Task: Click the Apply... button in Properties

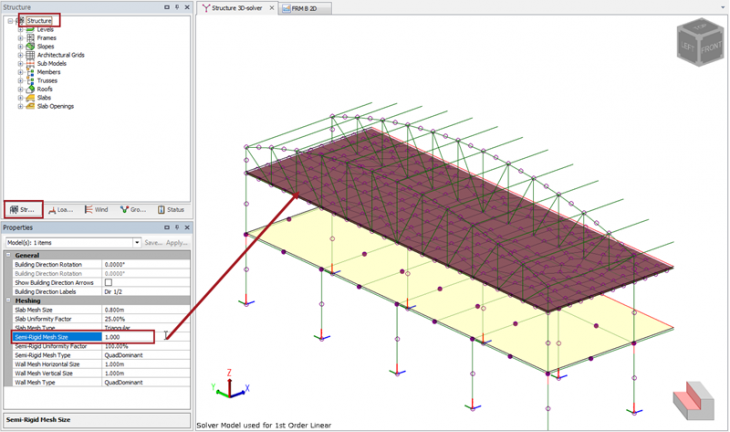Action: pos(176,242)
